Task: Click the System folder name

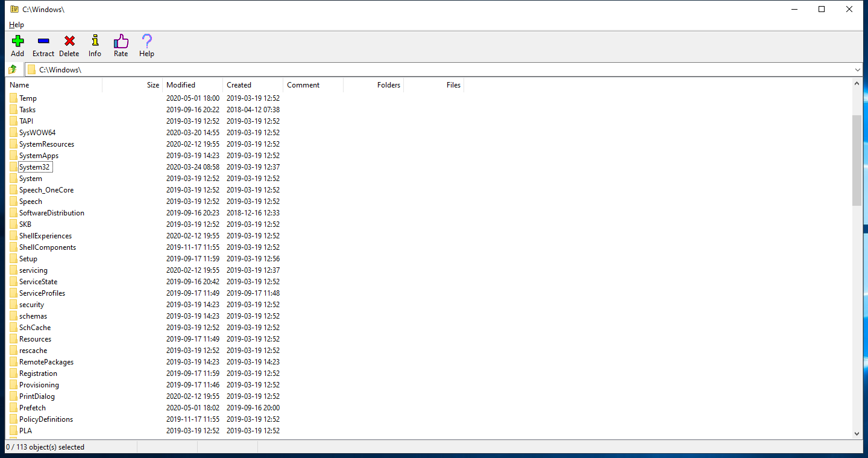Action: click(31, 179)
